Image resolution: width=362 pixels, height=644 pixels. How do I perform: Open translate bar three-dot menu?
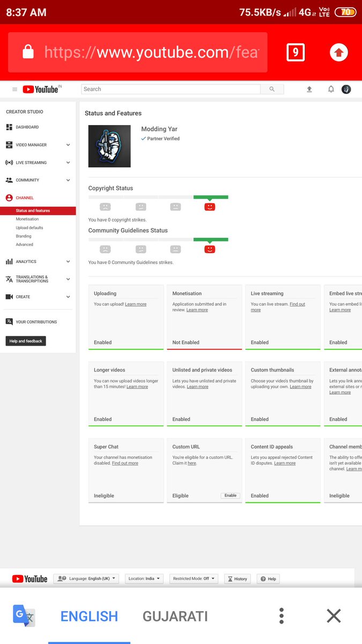click(282, 616)
